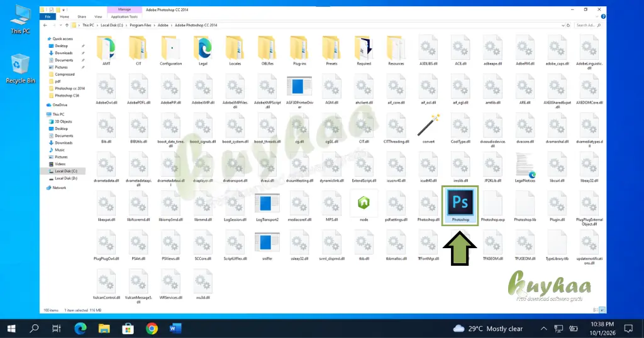Open the View ribbon tab
Image resolution: width=644 pixels, height=338 pixels.
point(98,17)
